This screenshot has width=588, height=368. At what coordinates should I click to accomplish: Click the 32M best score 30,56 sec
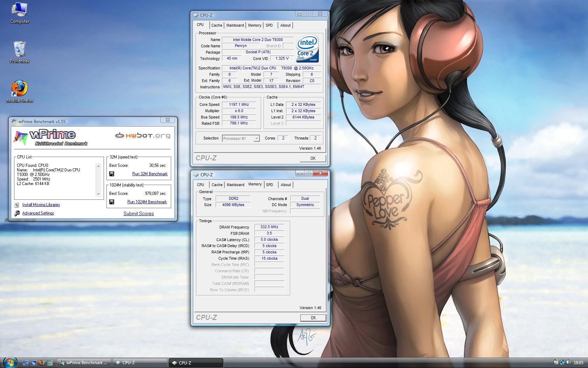coord(157,165)
